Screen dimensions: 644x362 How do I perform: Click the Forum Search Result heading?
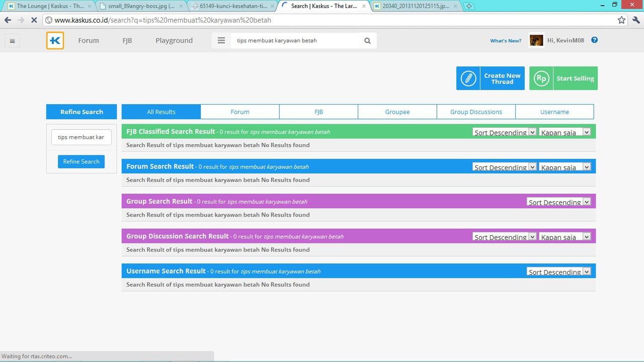[x=160, y=166]
